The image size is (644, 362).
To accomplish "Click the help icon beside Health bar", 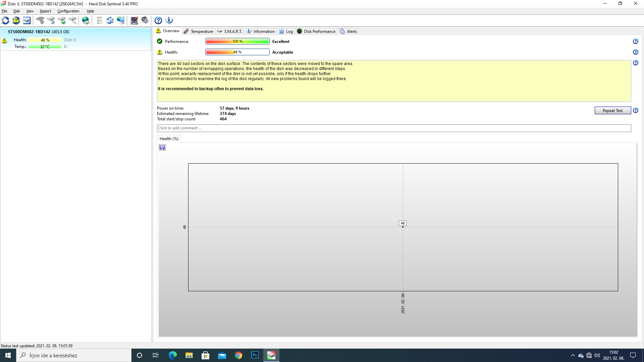I will pyautogui.click(x=636, y=52).
